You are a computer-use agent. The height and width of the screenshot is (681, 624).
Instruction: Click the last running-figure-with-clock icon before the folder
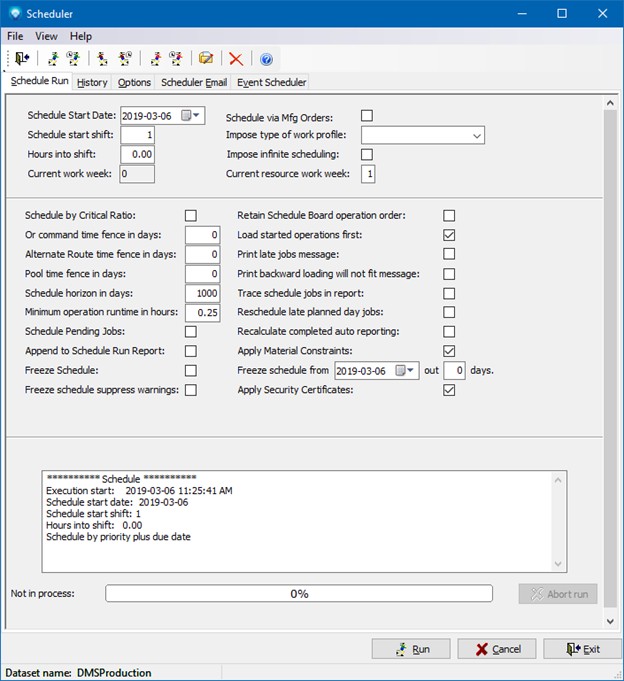pos(176,59)
